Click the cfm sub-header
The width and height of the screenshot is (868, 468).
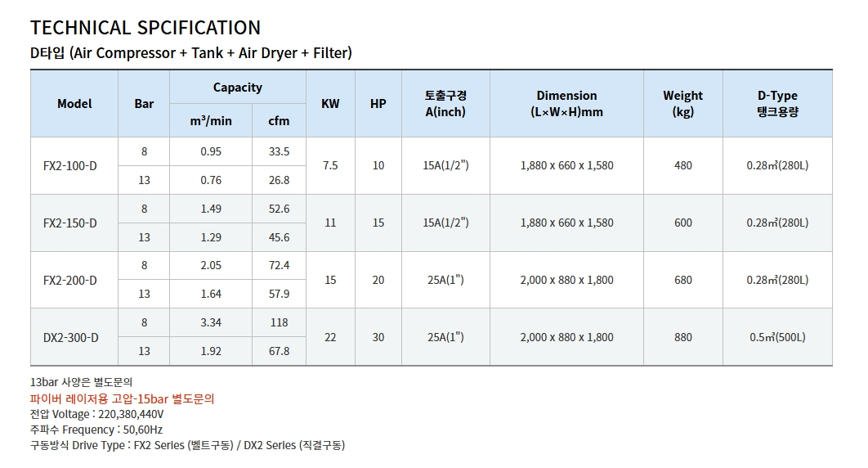(x=279, y=121)
